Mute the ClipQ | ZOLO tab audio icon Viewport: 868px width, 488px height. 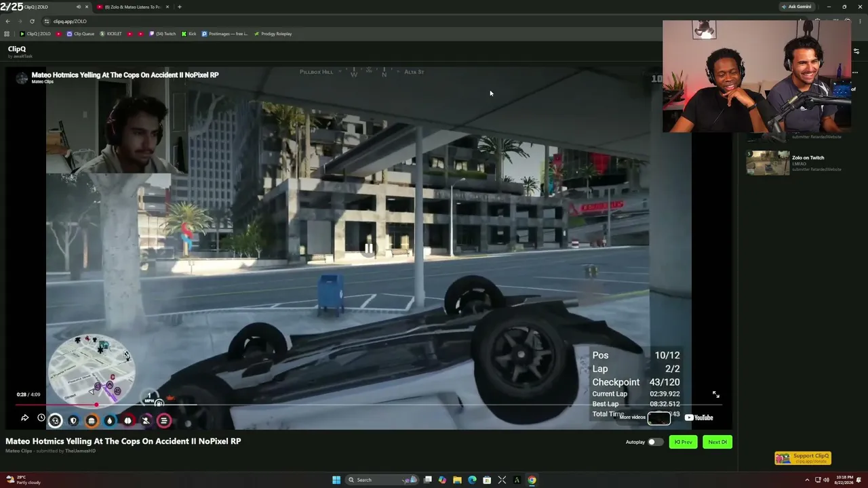(x=78, y=7)
